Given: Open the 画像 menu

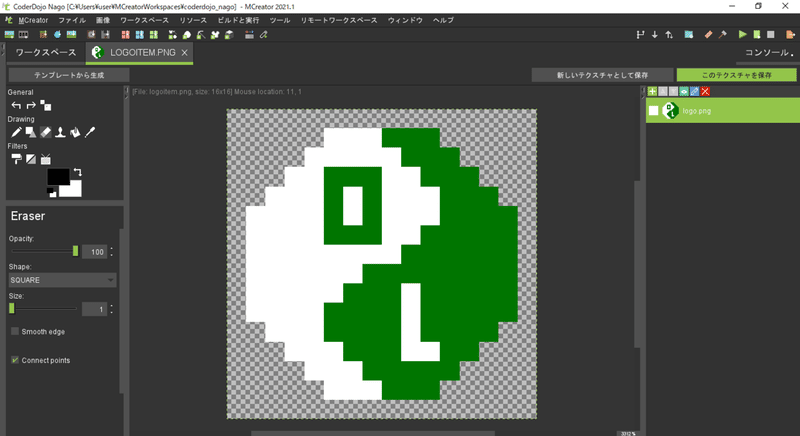Looking at the screenshot, I should (103, 20).
